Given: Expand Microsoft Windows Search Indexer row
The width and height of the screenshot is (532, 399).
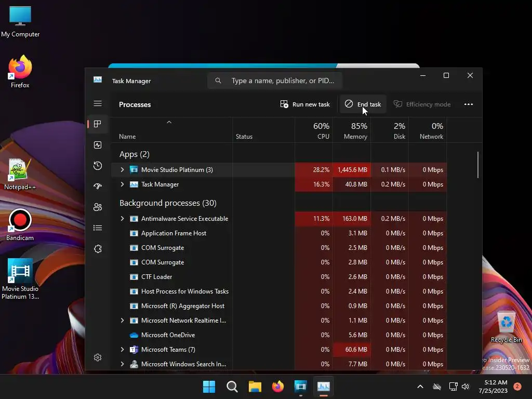Looking at the screenshot, I should [x=122, y=364].
